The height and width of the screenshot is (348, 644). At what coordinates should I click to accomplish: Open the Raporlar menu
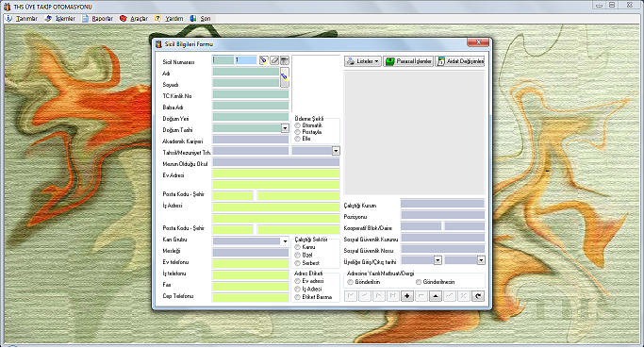point(98,19)
